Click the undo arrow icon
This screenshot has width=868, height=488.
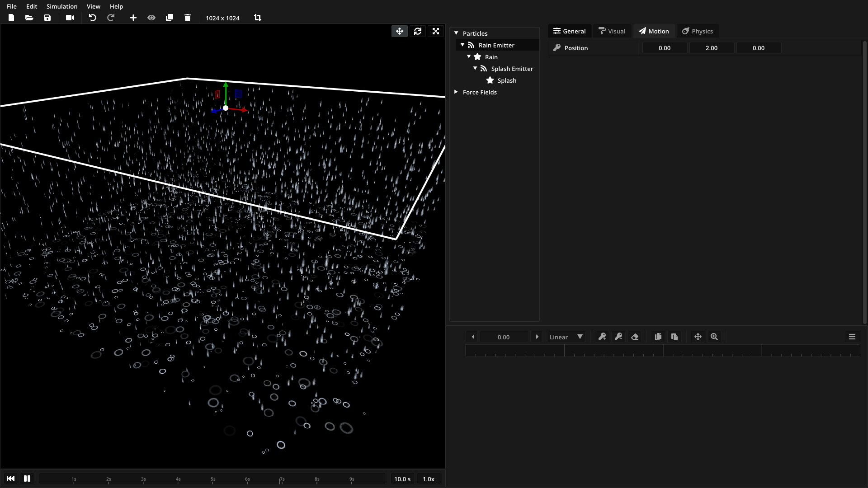[93, 18]
